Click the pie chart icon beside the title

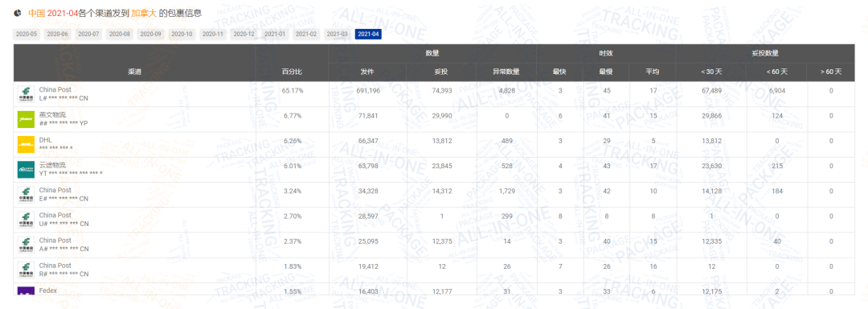point(18,13)
